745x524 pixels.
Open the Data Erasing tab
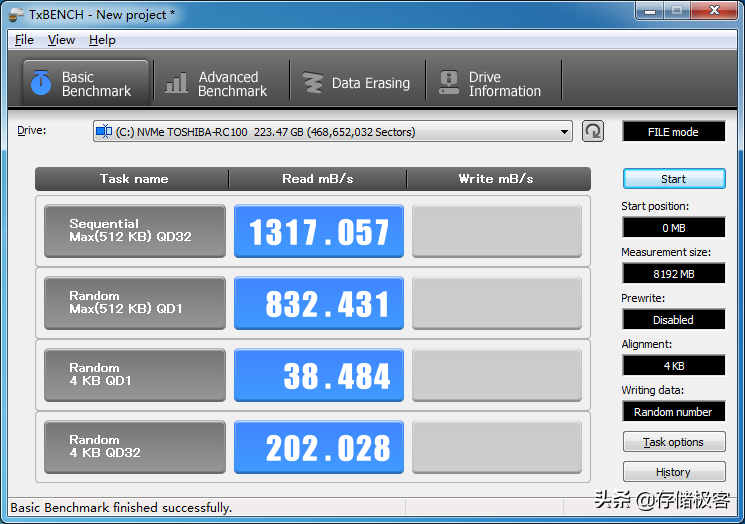point(358,83)
